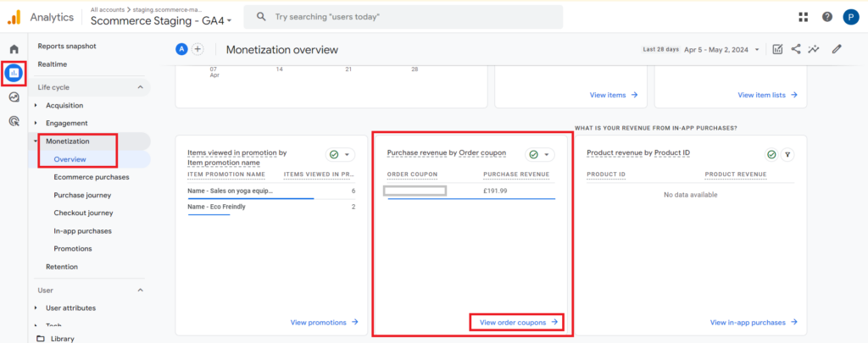Click Product revenue by Product ID title
868x343 pixels.
tap(638, 152)
